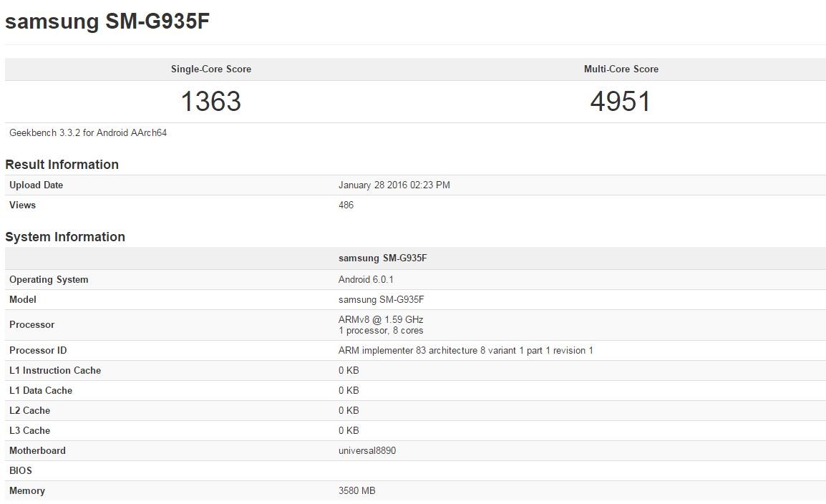Image resolution: width=826 pixels, height=504 pixels.
Task: Click the Processor ID label
Action: point(38,351)
